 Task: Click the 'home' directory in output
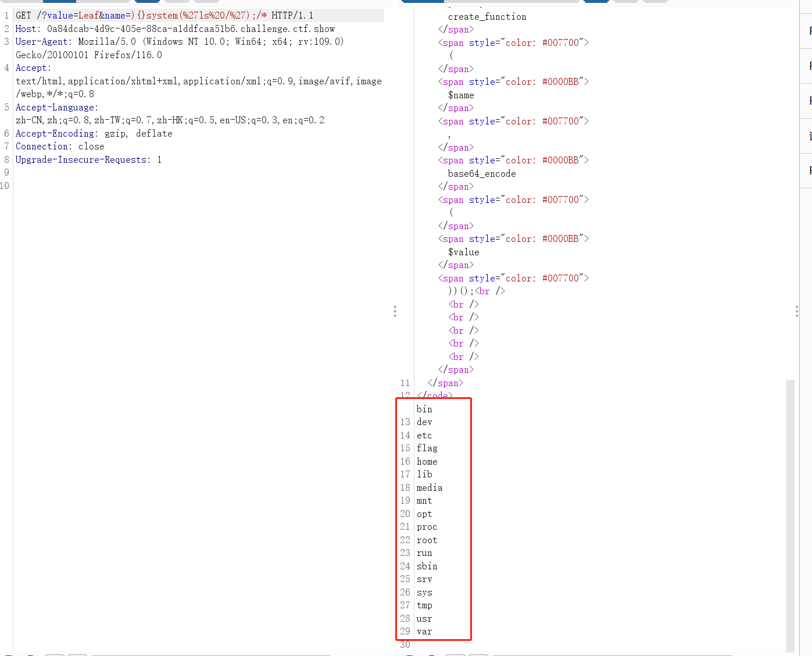point(427,462)
